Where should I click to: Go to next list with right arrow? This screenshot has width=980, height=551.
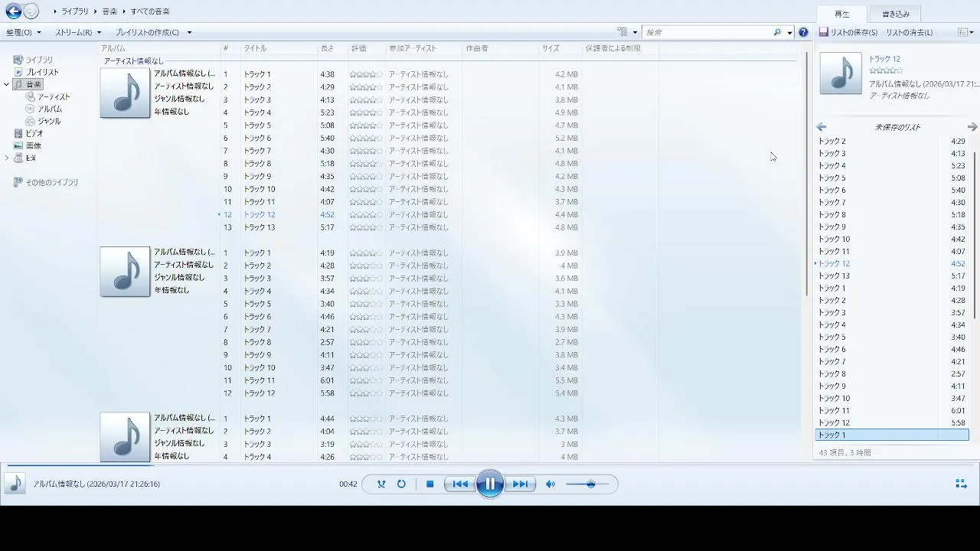tap(972, 127)
